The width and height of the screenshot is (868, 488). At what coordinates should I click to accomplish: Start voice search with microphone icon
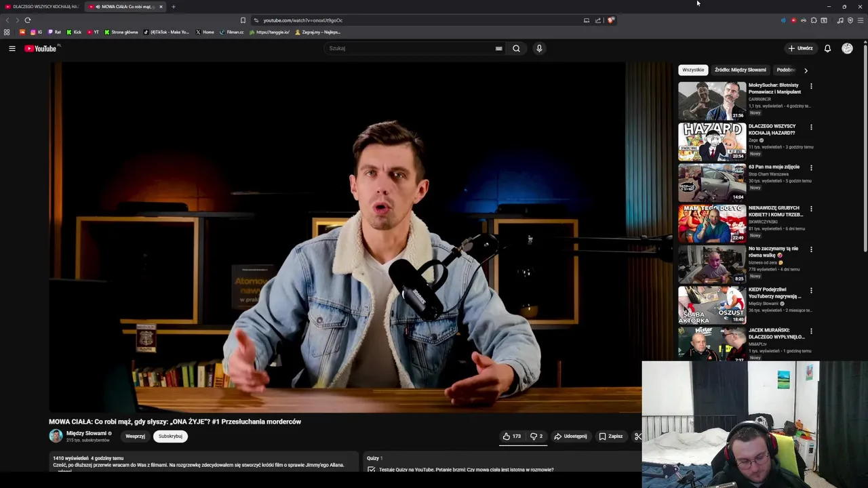tap(539, 48)
